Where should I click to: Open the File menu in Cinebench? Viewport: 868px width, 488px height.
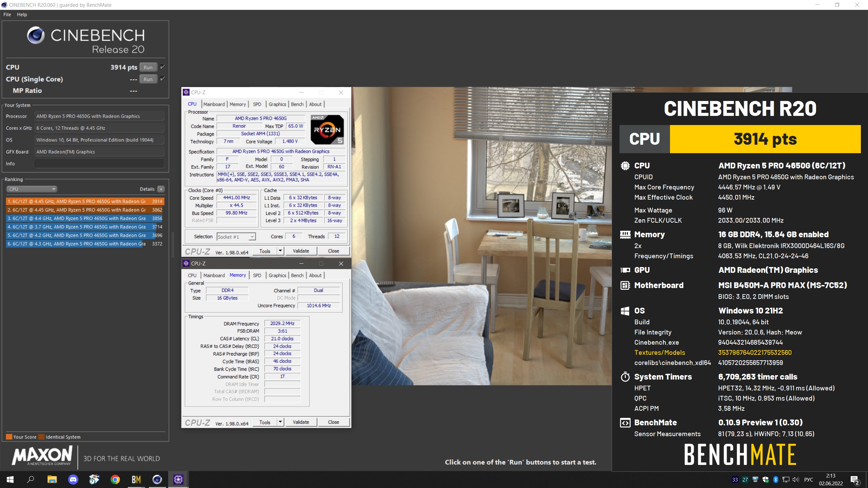[x=7, y=15]
